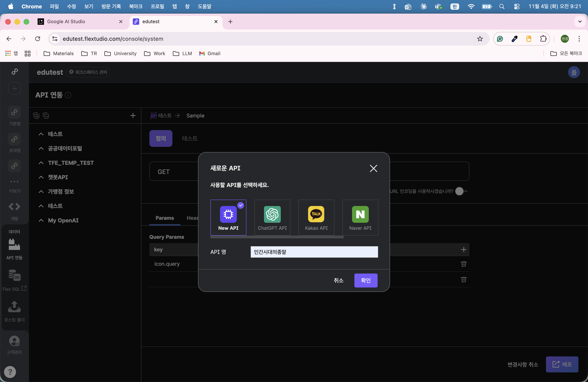Viewport: 588px width, 382px height.
Task: Select the New API card
Action: tap(228, 217)
